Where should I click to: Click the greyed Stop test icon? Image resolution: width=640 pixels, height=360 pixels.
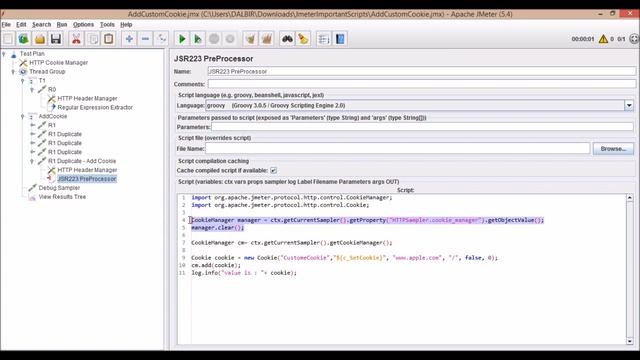(214, 39)
